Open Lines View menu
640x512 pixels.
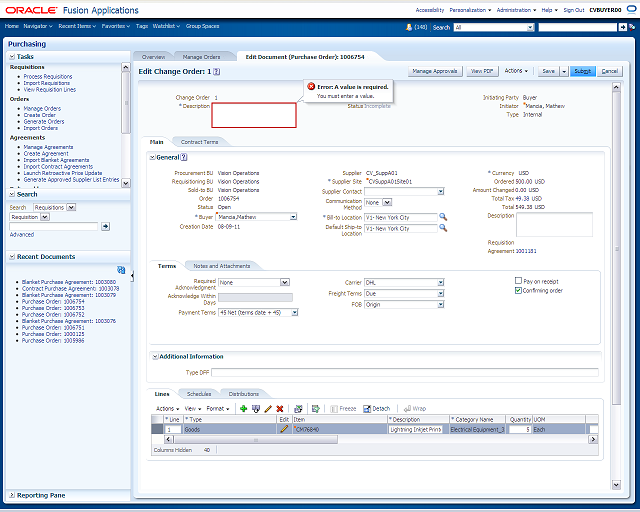coord(193,409)
